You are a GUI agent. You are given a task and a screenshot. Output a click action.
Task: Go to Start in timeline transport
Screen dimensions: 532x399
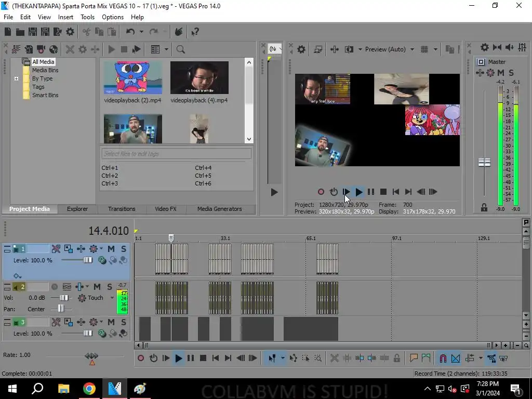pos(216,358)
